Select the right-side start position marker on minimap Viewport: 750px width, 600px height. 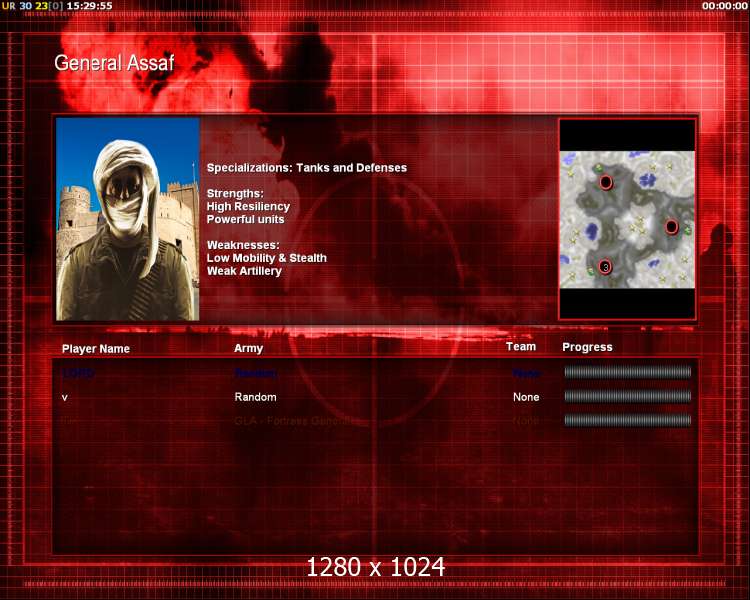672,227
